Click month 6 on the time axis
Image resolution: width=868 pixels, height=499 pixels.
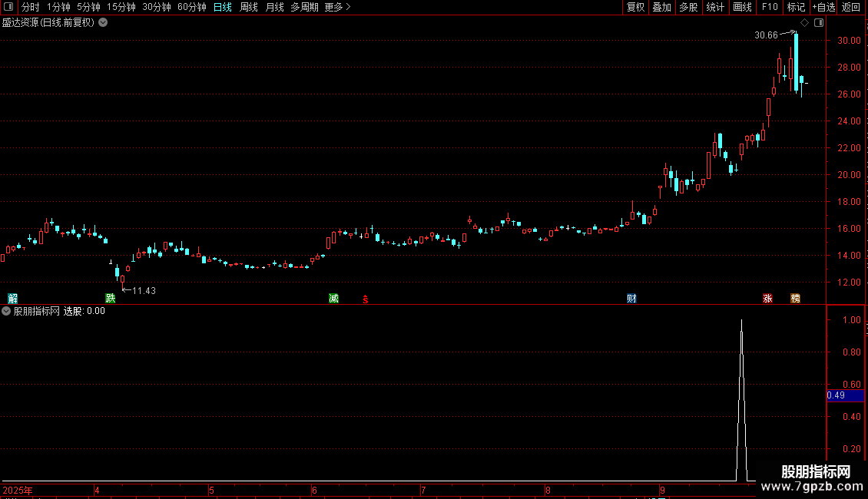(314, 490)
